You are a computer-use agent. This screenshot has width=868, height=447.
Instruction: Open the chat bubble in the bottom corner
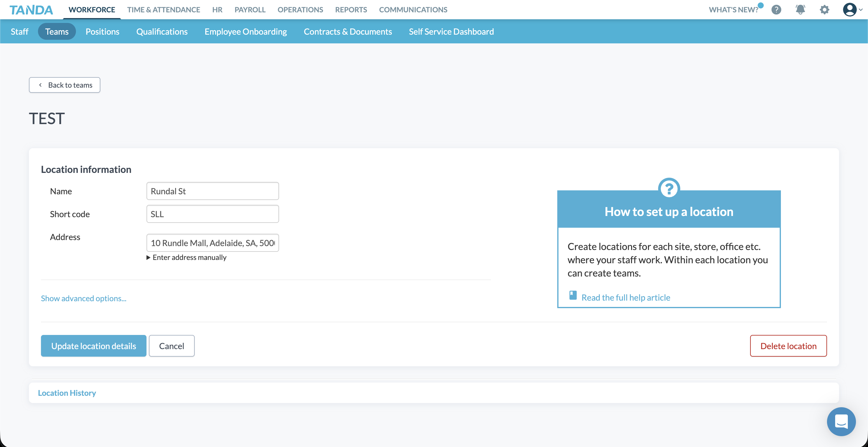click(x=841, y=421)
